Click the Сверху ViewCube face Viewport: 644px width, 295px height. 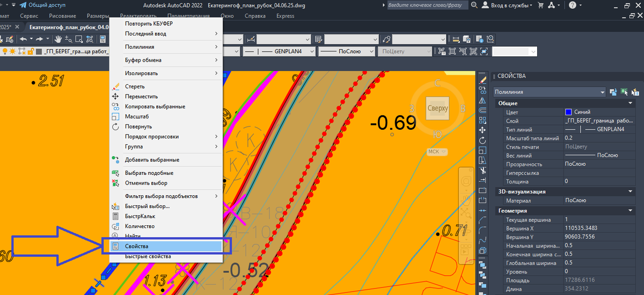[x=438, y=108]
